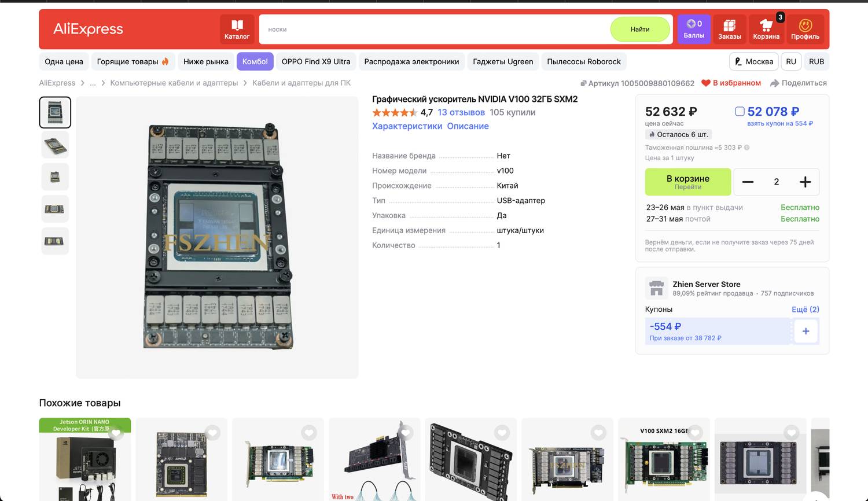868x501 pixels.
Task: Click the location pin icon beside Москва
Action: 738,61
